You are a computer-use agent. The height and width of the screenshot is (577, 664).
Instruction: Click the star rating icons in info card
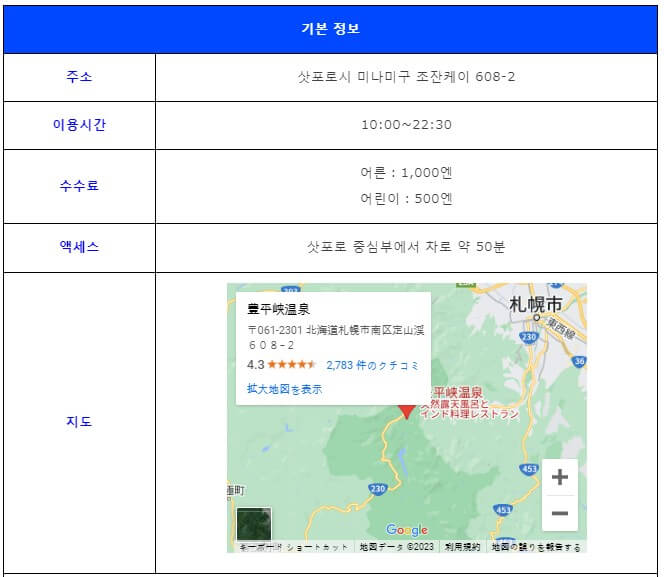coord(292,364)
